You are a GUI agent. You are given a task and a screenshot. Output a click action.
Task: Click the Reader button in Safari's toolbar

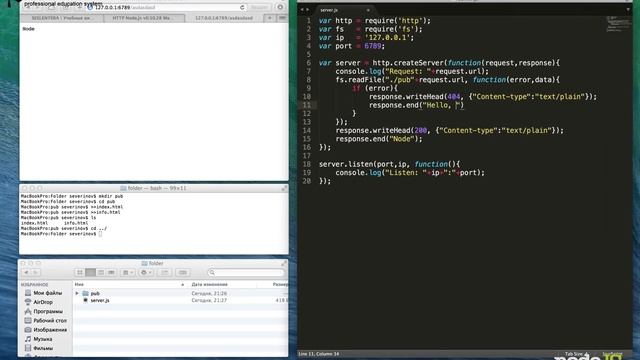259,7
